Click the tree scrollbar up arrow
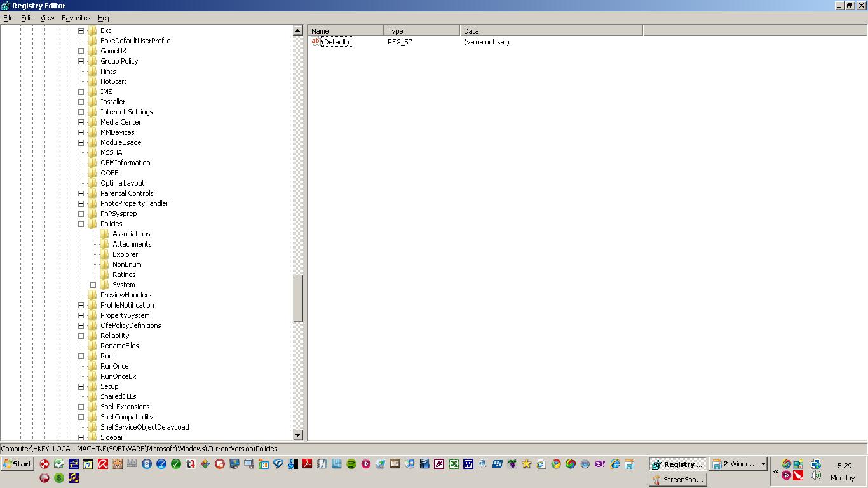Screen dimensions: 868x488 click(x=298, y=30)
